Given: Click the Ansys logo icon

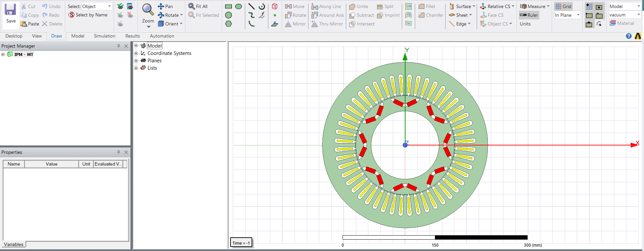Looking at the screenshot, I should (x=638, y=36).
